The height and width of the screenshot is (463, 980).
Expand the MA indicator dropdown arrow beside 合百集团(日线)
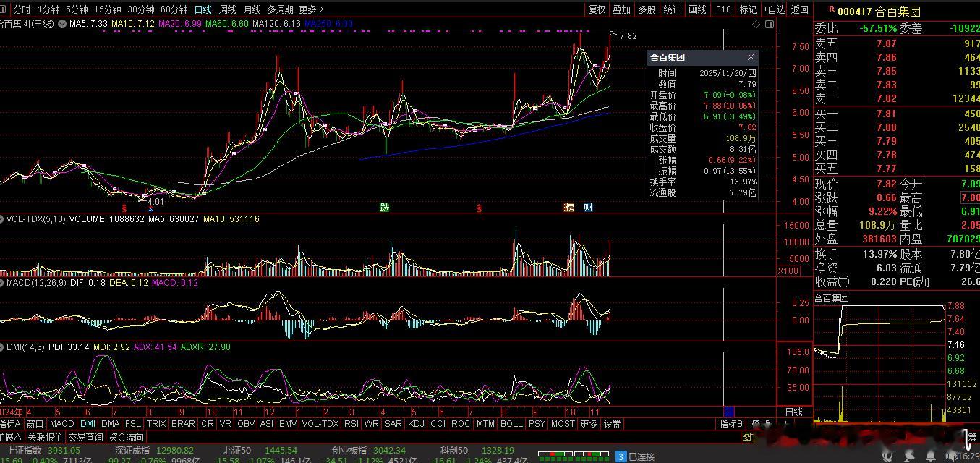62,24
